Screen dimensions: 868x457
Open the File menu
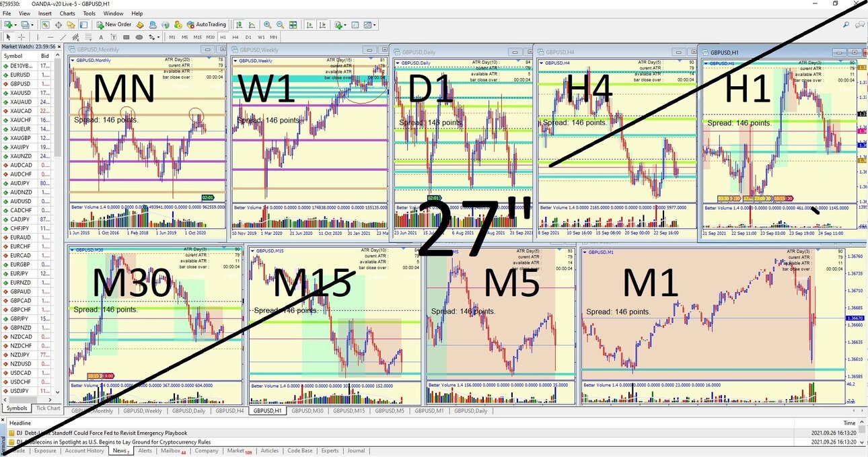point(7,13)
